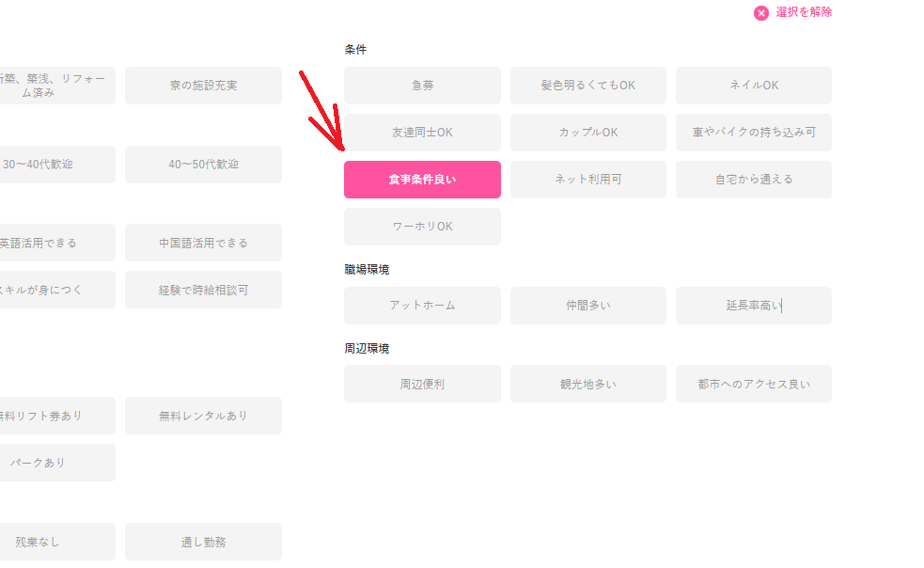Select the 自宅から通える tag

coord(754,180)
